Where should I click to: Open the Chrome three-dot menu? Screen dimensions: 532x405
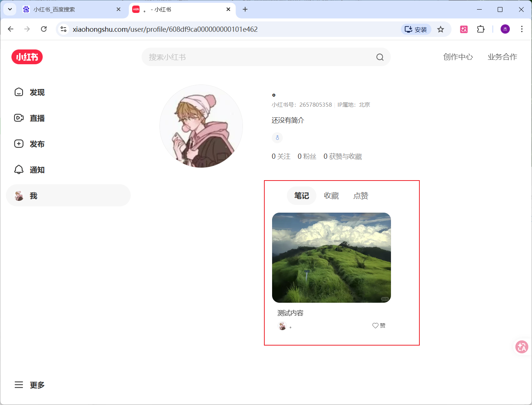click(522, 29)
